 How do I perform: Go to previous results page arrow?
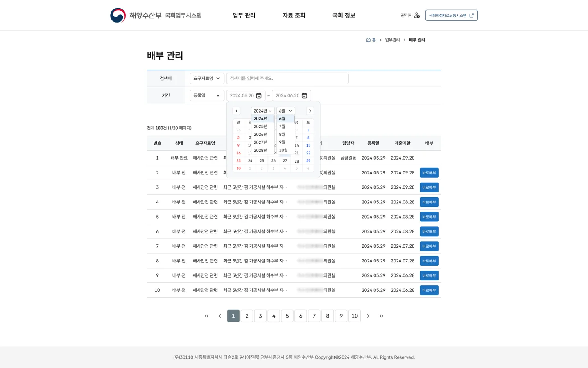click(x=220, y=316)
